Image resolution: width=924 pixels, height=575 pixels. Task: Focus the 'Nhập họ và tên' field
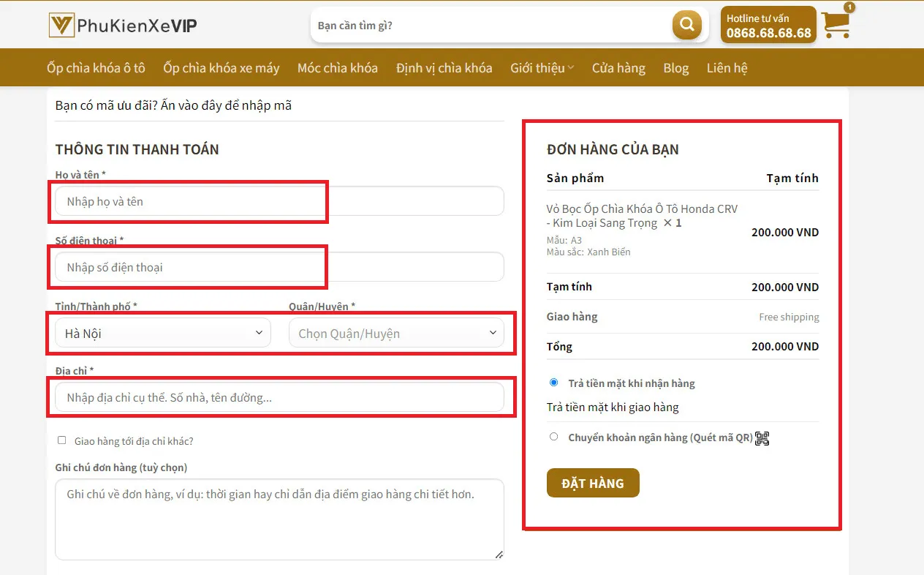pyautogui.click(x=279, y=201)
